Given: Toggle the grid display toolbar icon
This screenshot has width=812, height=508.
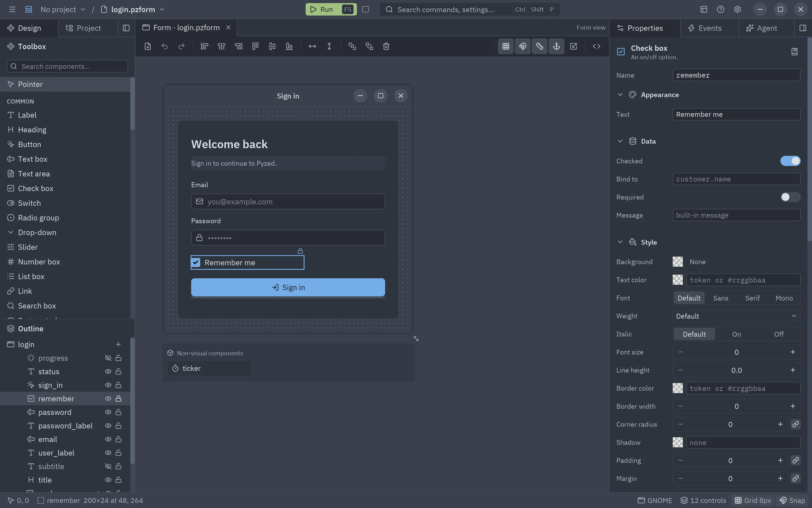Looking at the screenshot, I should pyautogui.click(x=506, y=46).
